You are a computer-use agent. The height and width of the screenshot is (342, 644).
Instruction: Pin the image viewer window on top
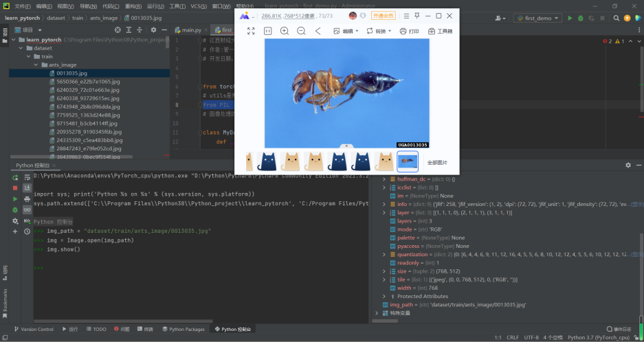click(417, 15)
